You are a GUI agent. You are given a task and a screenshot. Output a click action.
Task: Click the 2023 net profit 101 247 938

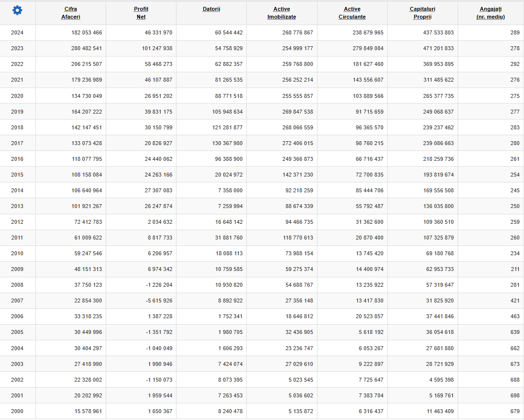pyautogui.click(x=157, y=49)
